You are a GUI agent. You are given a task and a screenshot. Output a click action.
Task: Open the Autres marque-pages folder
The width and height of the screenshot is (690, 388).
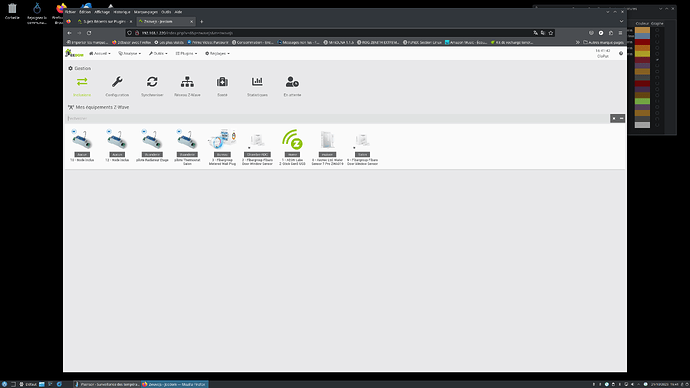coord(603,42)
